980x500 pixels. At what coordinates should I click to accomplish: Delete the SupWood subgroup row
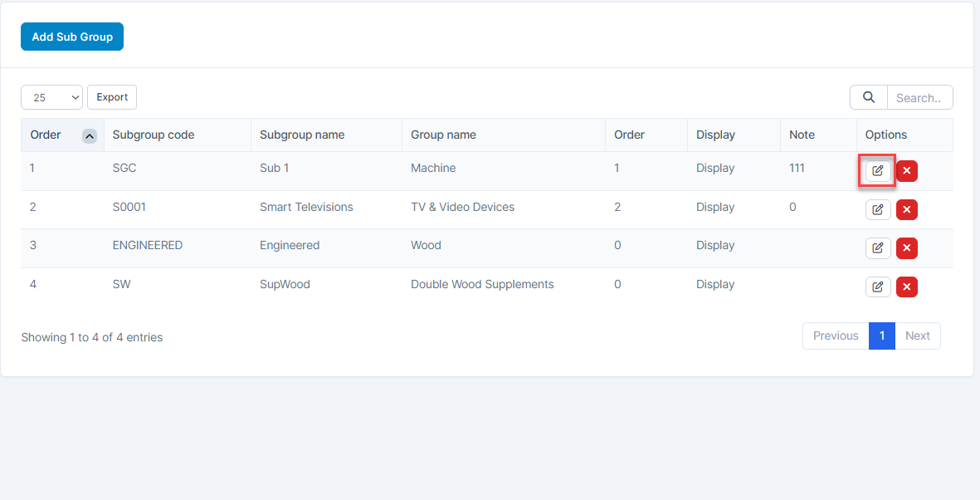click(906, 287)
